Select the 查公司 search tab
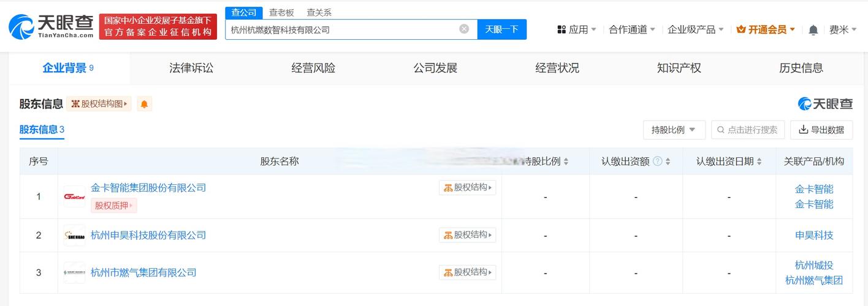The image size is (868, 306). 244,12
